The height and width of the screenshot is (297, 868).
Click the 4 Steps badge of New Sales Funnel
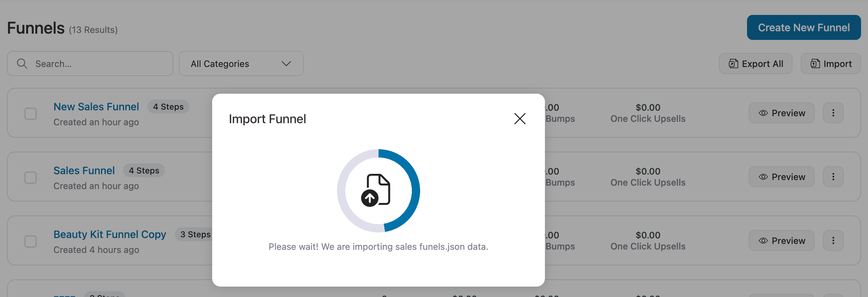point(168,107)
